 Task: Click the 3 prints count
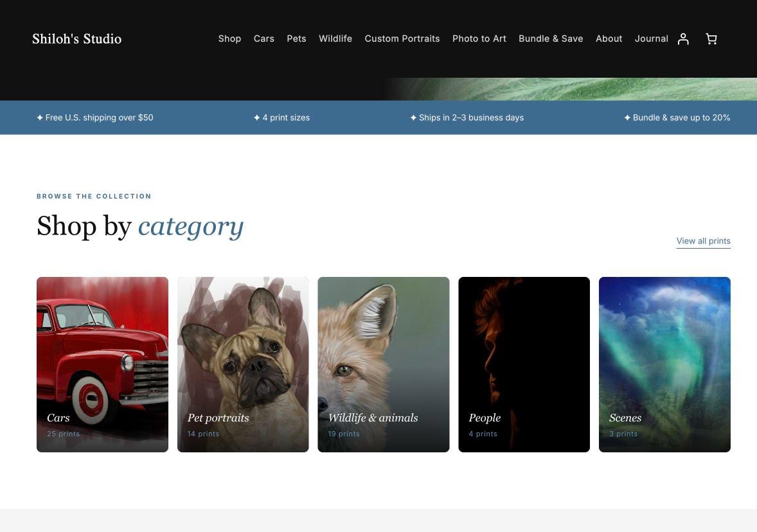point(623,434)
